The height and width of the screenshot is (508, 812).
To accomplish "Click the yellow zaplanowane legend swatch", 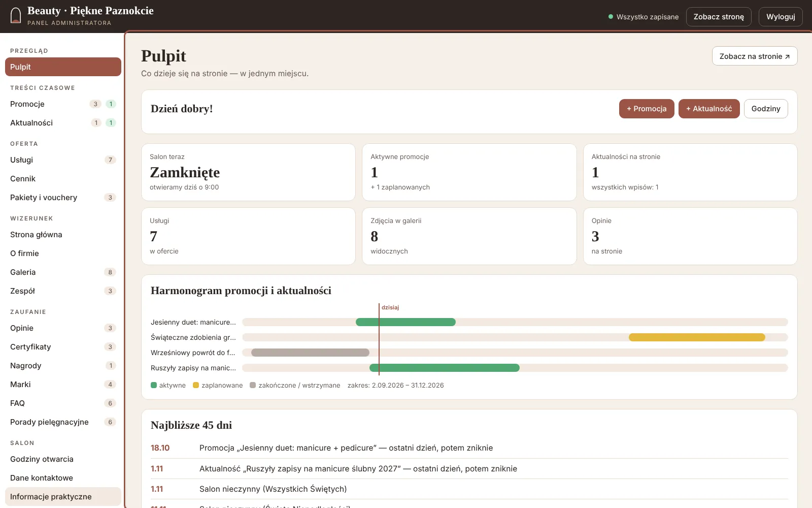I will click(x=196, y=385).
